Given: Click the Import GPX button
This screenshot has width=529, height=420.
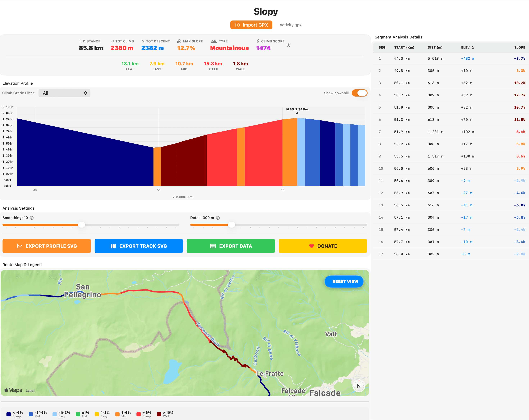Looking at the screenshot, I should [x=251, y=25].
